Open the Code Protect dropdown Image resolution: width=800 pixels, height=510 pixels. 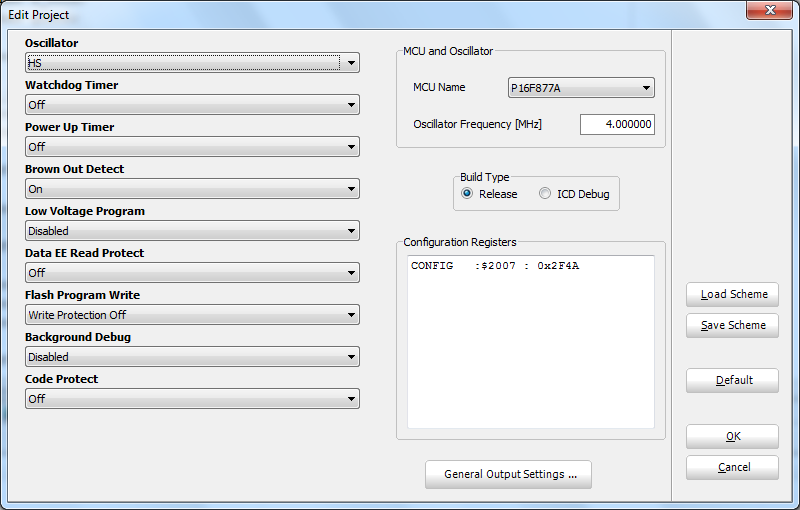click(192, 399)
